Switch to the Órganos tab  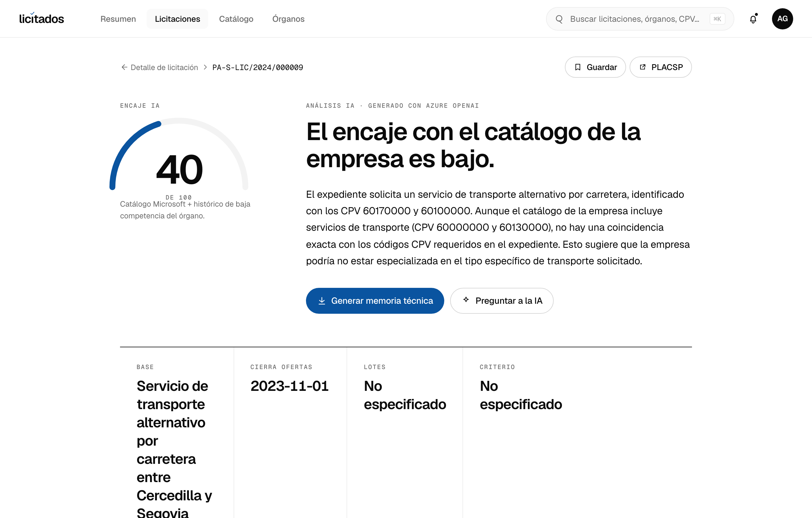point(288,19)
